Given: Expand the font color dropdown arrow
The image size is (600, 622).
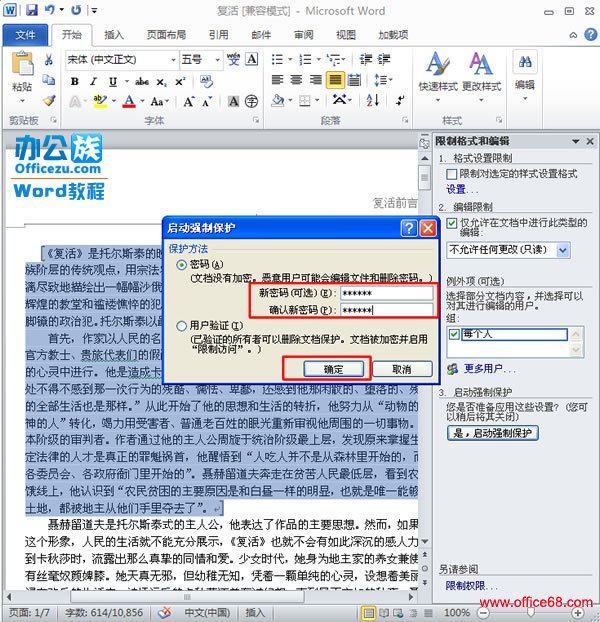Looking at the screenshot, I should (142, 102).
